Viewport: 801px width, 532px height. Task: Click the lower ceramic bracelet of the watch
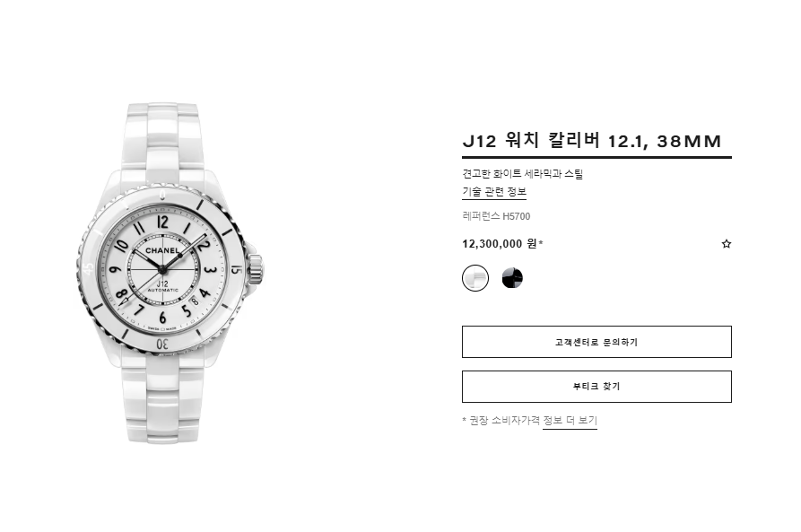tap(162, 404)
